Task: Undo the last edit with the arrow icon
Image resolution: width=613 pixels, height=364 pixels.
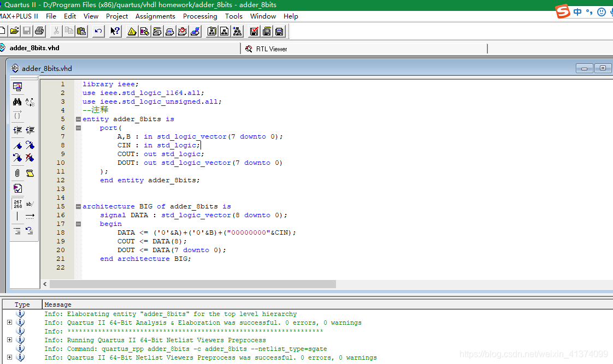Action: click(98, 31)
